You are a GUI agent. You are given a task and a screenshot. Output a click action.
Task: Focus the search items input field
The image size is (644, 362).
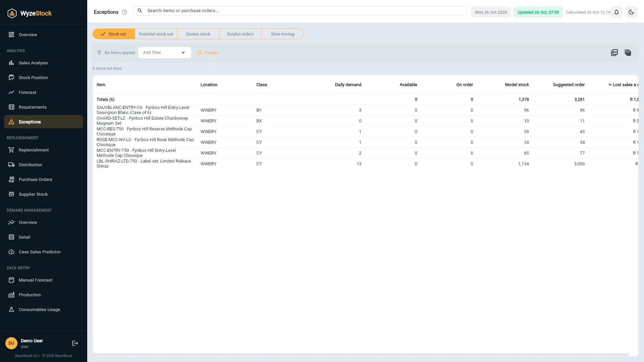click(300, 11)
